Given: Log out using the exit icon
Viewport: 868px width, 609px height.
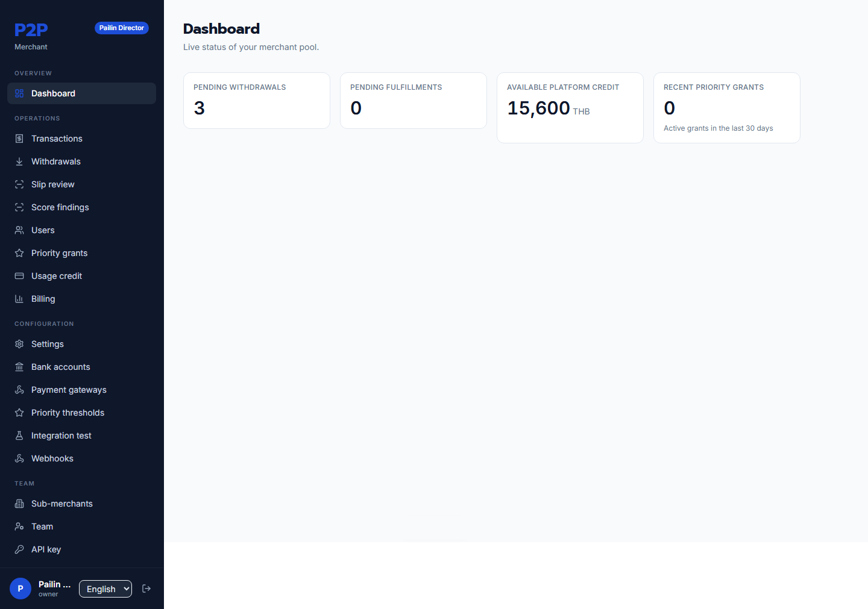Looking at the screenshot, I should tap(146, 589).
